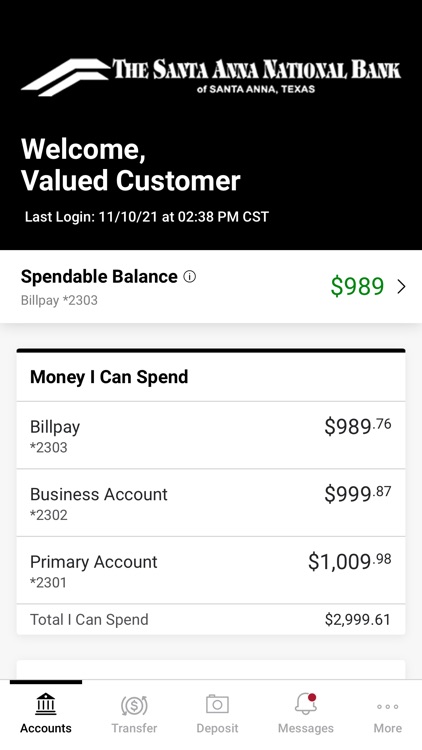Open the Billpay *2303 account row
The width and height of the screenshot is (422, 750).
211,435
